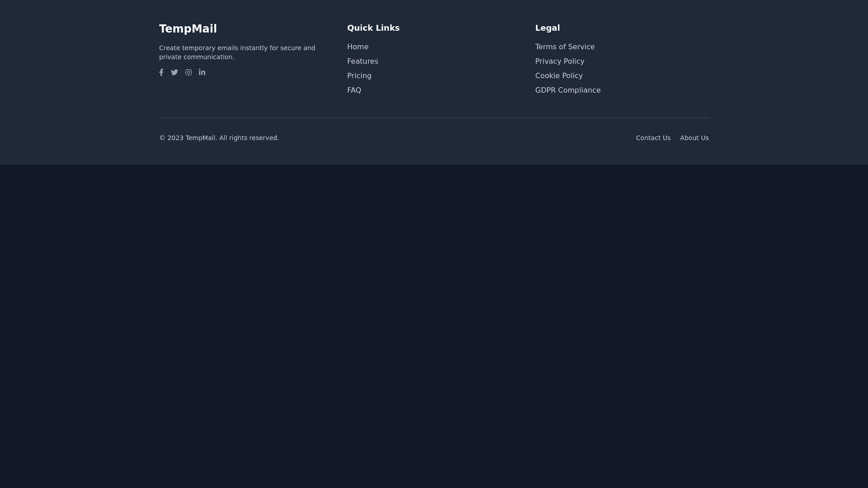Click the temporary emails description text
Screen dimensions: 868x488
237,52
